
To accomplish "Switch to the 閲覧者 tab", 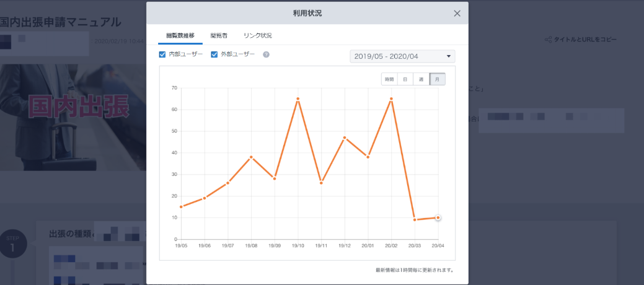I will point(219,35).
